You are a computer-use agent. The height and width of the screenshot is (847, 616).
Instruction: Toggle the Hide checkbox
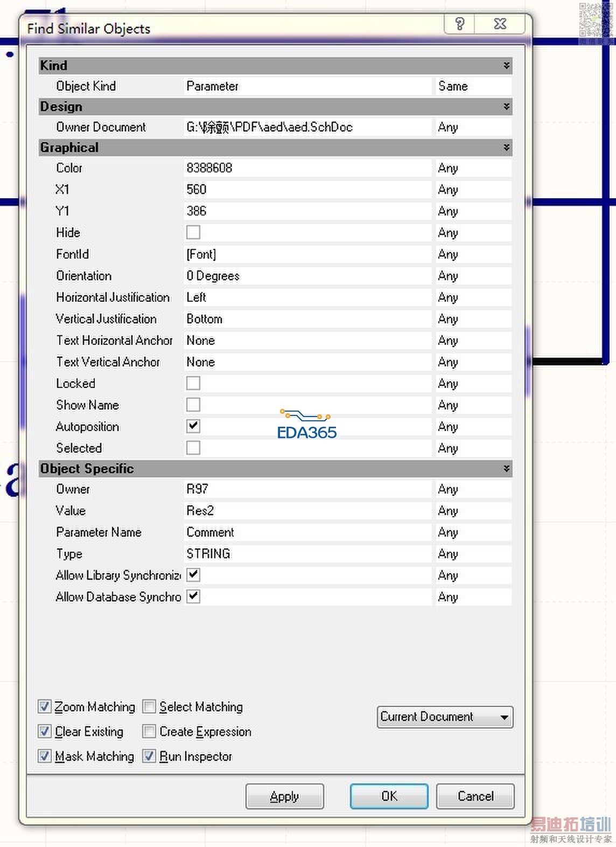click(x=193, y=232)
